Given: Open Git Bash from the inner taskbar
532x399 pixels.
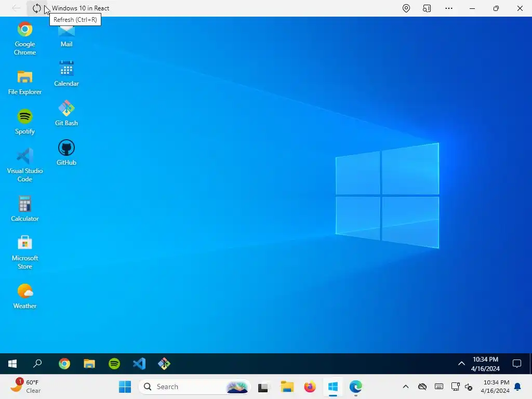Looking at the screenshot, I should 164,364.
